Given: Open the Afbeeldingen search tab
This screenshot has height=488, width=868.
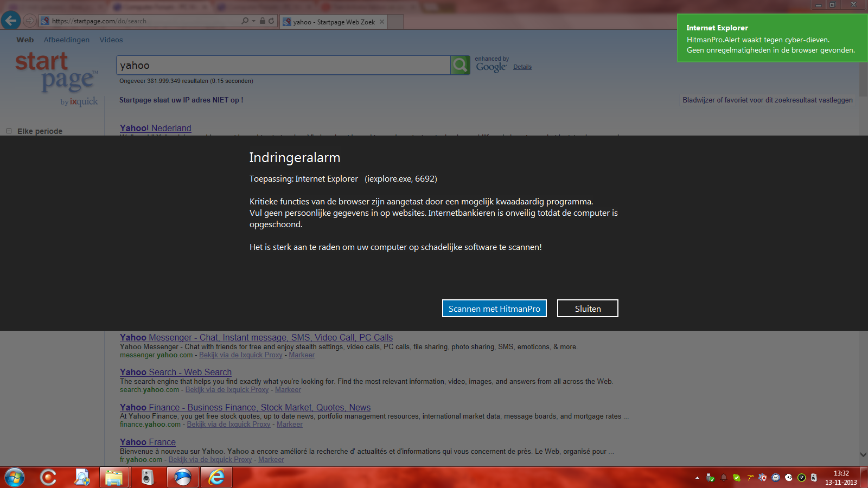Looking at the screenshot, I should tap(67, 40).
